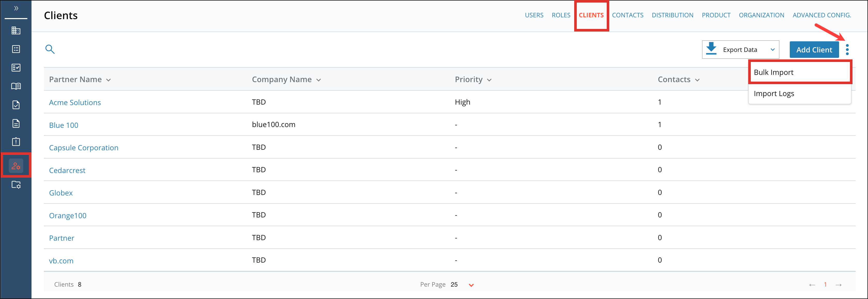The image size is (868, 299).
Task: Switch to USERS tab
Action: [534, 15]
